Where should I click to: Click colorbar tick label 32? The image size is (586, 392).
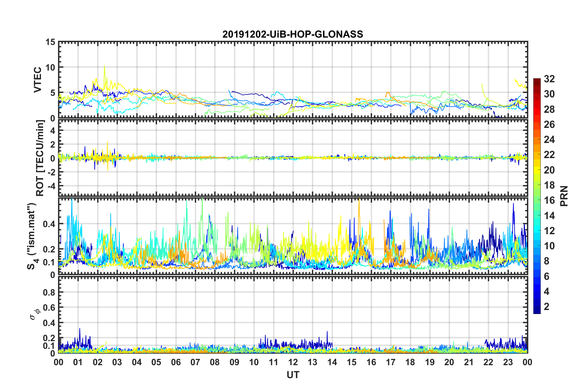[x=549, y=79]
